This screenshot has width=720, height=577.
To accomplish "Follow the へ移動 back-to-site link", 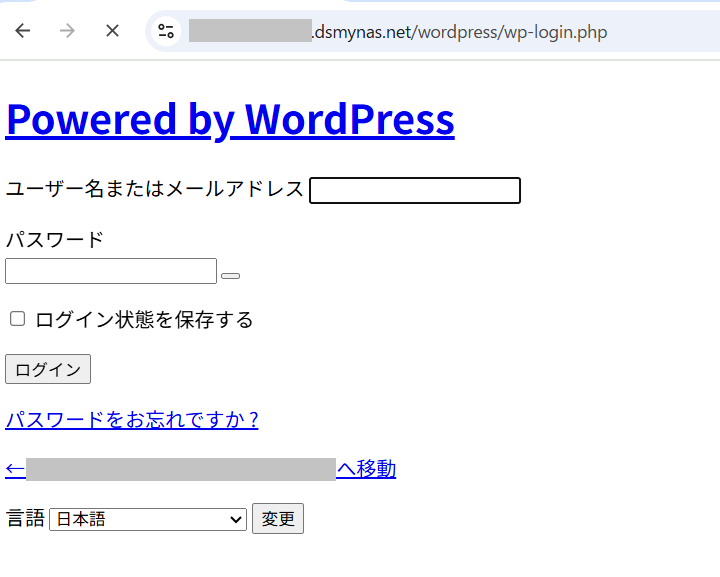I will (201, 469).
